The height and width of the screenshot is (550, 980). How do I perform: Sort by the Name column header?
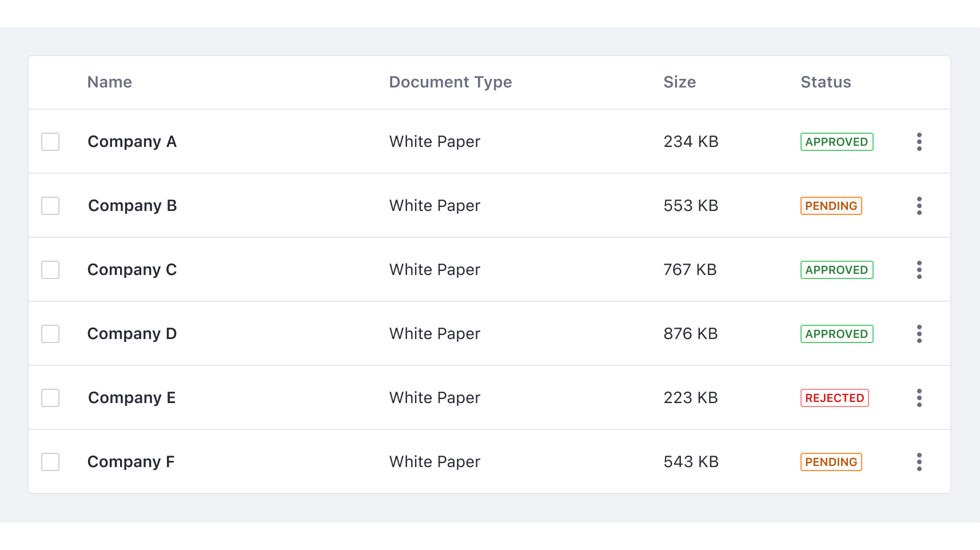point(110,82)
